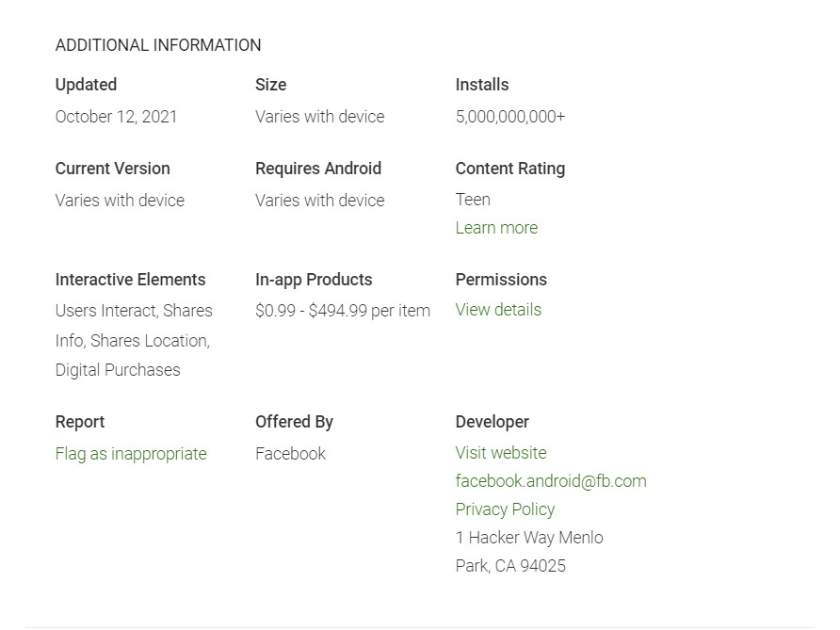Screen dimensions: 840x630
Task: Click the Installs heading
Action: click(482, 85)
